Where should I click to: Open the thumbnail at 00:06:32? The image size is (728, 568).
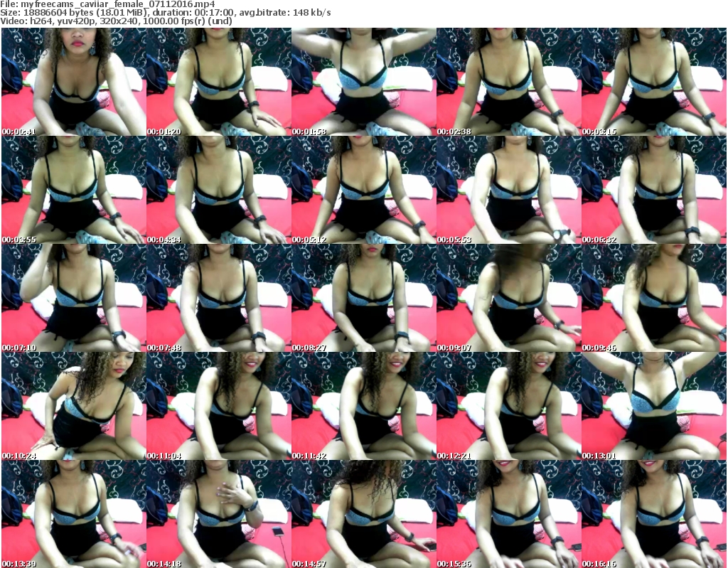654,190
